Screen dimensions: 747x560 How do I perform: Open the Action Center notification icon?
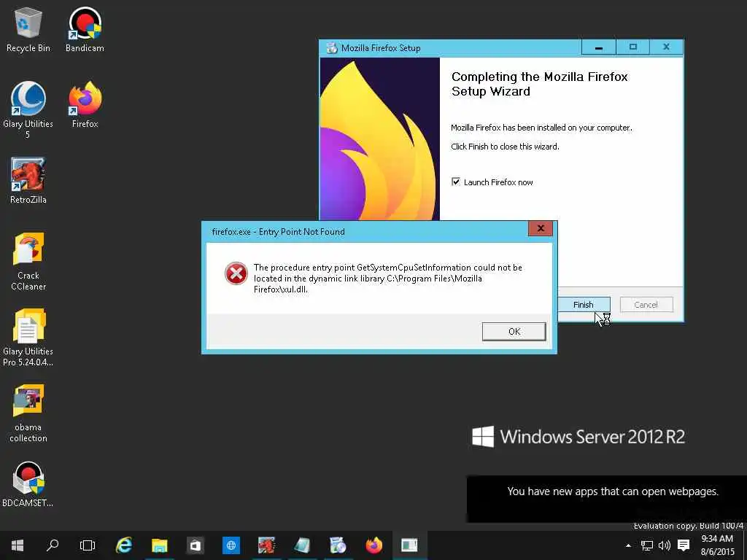(x=684, y=545)
